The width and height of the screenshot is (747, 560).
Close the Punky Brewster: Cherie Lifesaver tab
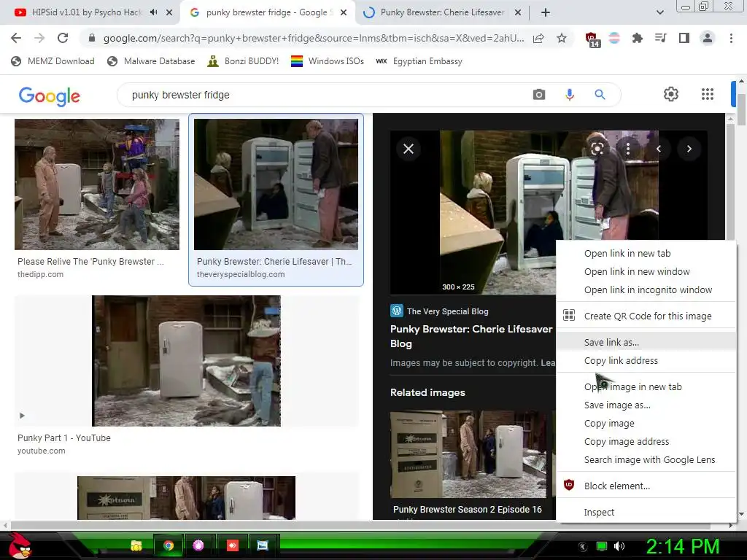pyautogui.click(x=518, y=12)
